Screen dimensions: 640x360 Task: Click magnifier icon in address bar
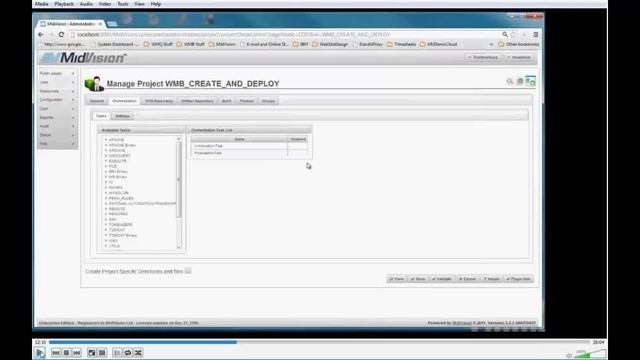pos(505,35)
